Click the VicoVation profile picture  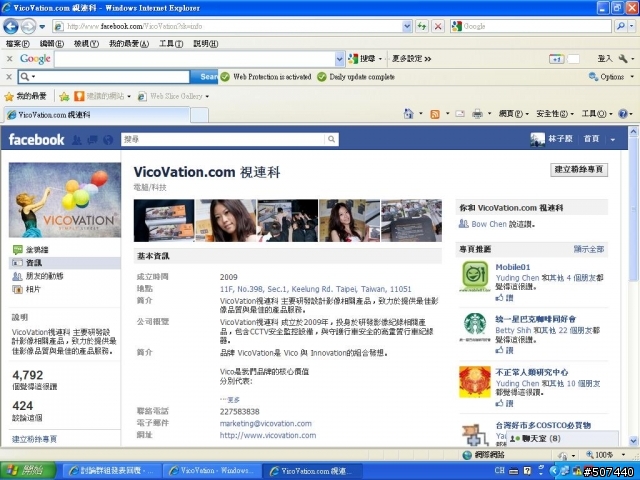pos(65,200)
